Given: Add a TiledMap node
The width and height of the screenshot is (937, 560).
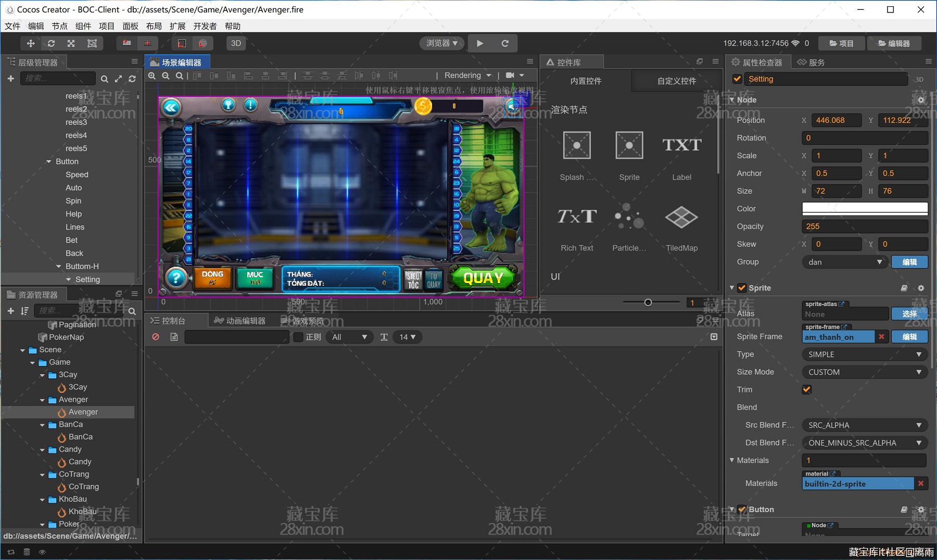Looking at the screenshot, I should (681, 227).
